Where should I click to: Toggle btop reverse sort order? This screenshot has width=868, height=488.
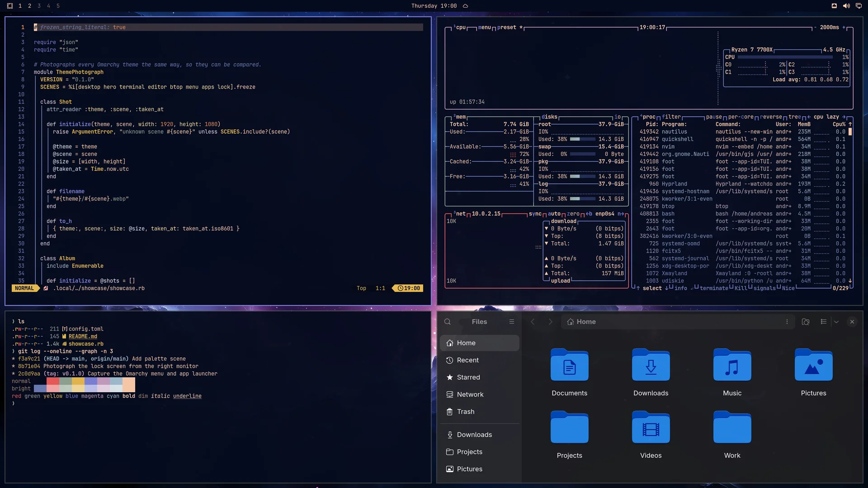pos(771,117)
